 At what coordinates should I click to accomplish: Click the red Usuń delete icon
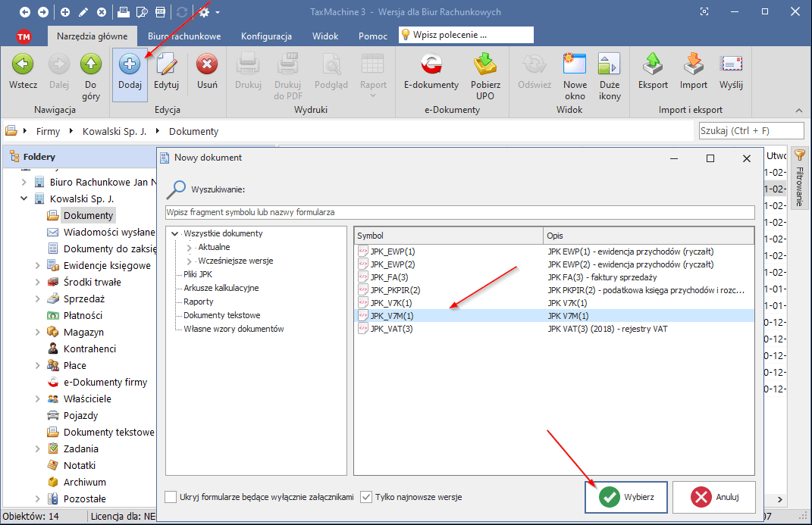coord(207,66)
